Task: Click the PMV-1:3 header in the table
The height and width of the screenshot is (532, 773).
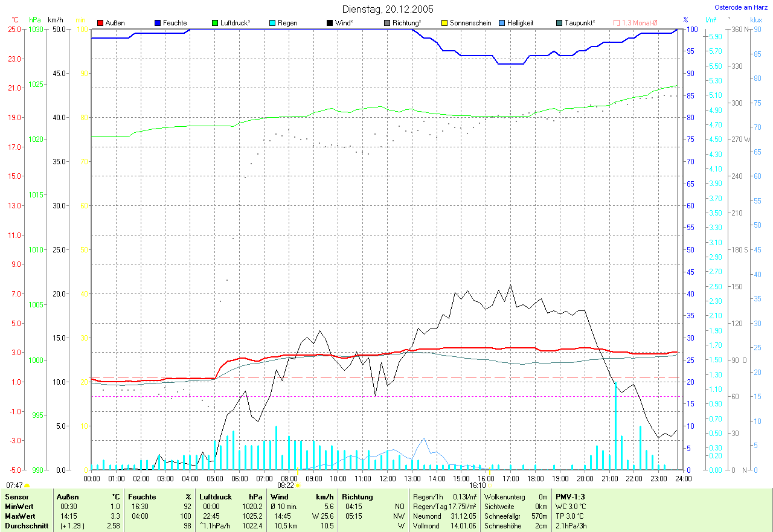Action: pos(570,496)
